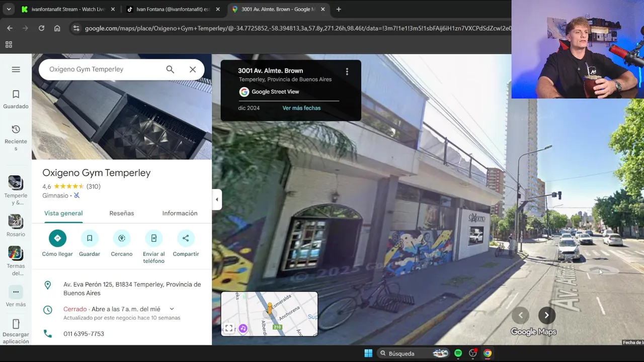Click the Cómo llegar directions icon
The image size is (644, 362).
(x=57, y=238)
